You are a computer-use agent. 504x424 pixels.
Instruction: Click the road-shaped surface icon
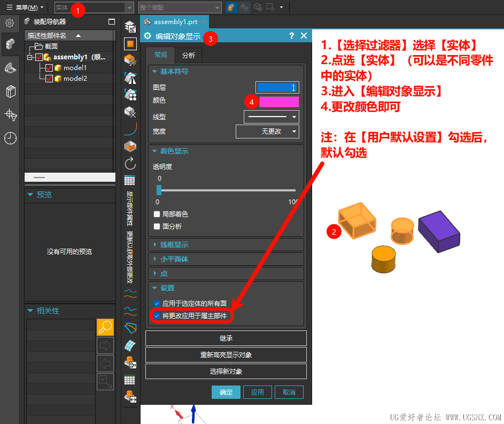[130, 78]
